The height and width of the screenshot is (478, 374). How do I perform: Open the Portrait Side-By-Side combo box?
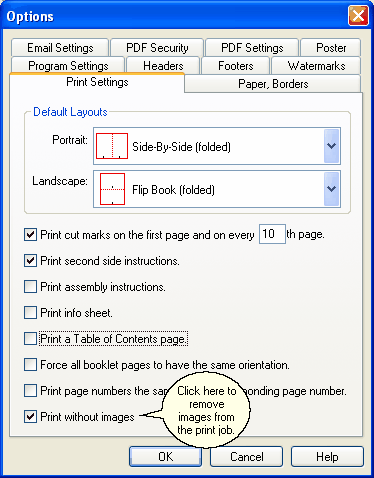click(217, 146)
